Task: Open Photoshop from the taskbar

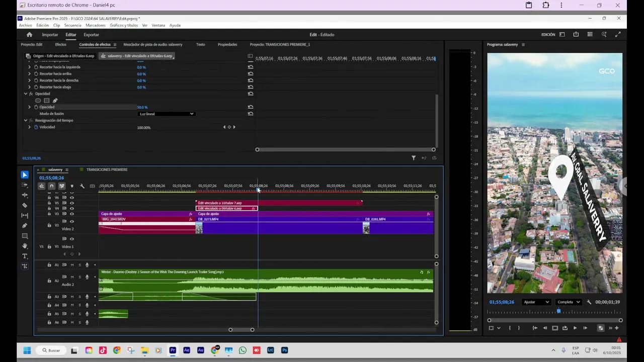Action: 284,350
